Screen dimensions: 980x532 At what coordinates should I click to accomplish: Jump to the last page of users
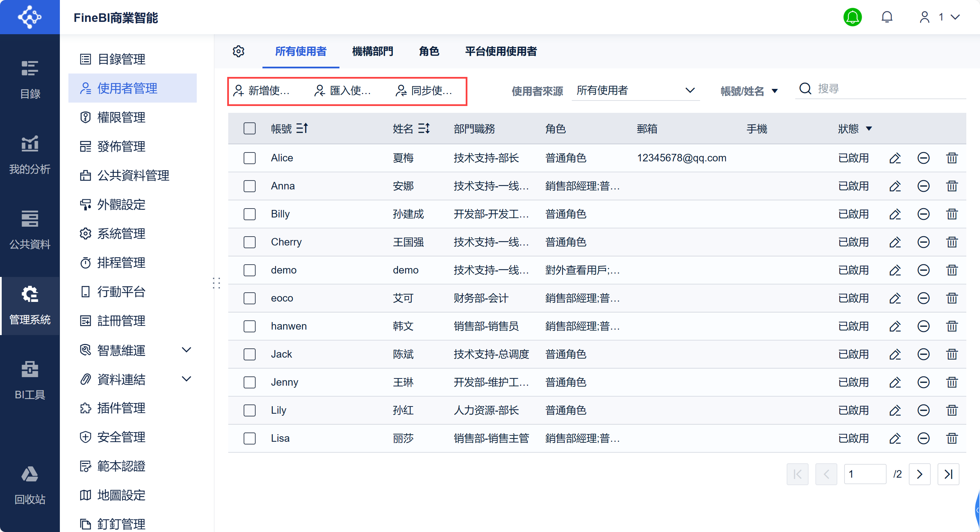pos(949,474)
